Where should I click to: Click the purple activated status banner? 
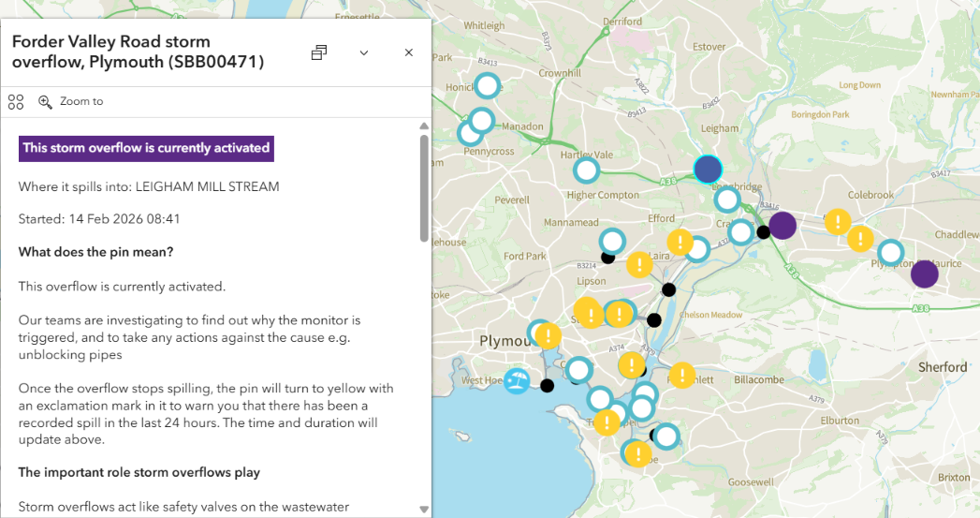tap(146, 148)
